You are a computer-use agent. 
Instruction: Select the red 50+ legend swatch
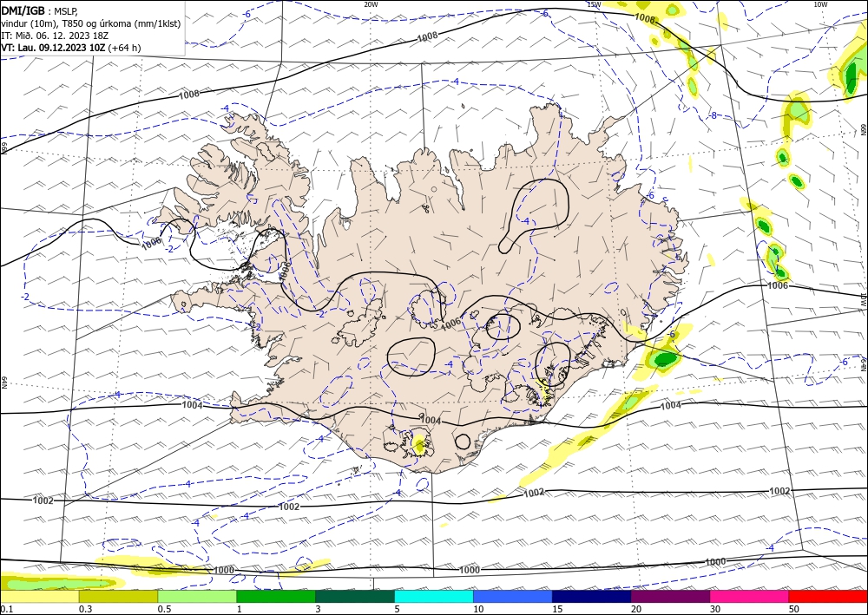click(x=828, y=597)
